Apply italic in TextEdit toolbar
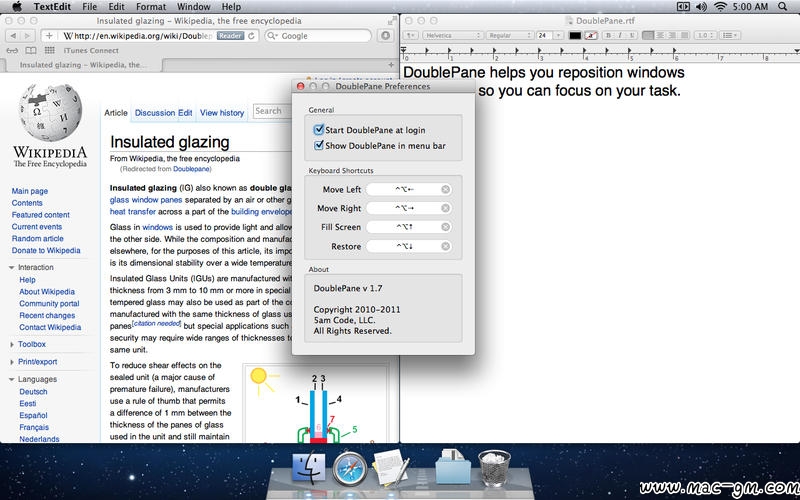The height and width of the screenshot is (500, 800). [620, 35]
